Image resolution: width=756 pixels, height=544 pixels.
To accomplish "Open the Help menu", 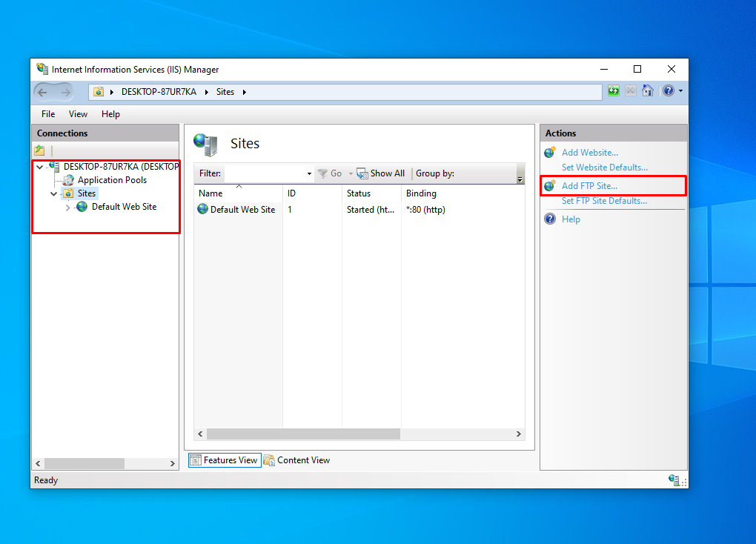I will click(x=110, y=114).
